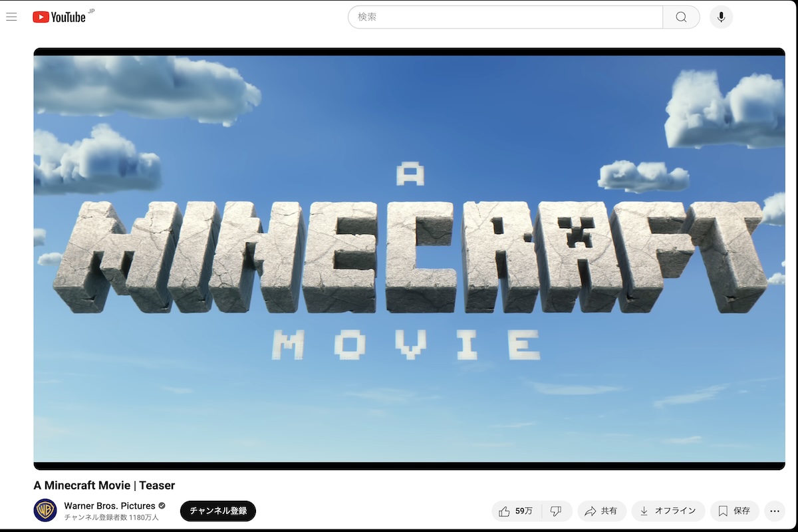Click the Minecraft Movie video player
The image size is (798, 532).
[409, 259]
